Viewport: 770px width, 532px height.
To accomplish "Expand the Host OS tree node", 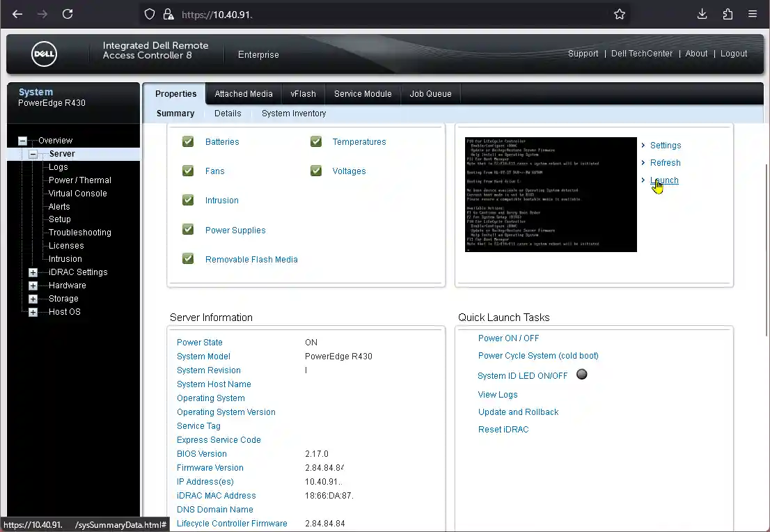I will (x=33, y=313).
